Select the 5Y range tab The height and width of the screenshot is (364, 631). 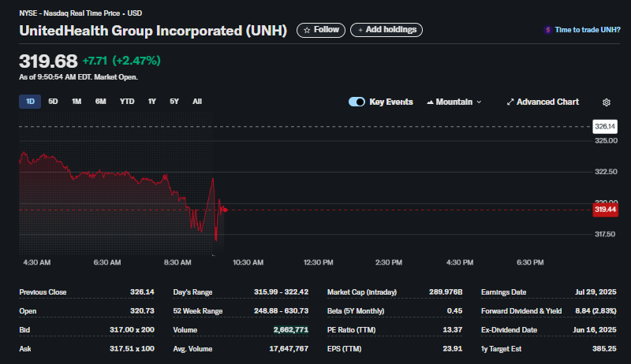[x=174, y=102]
